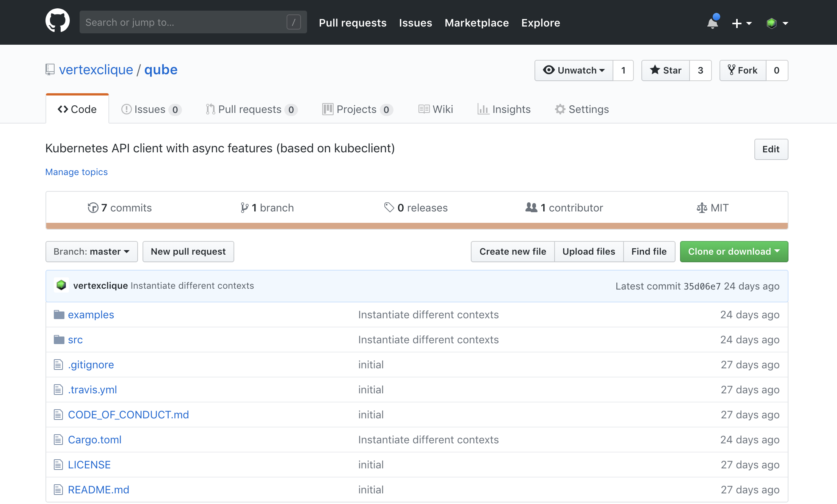Image resolution: width=837 pixels, height=504 pixels.
Task: Star the qube repository
Action: (666, 70)
